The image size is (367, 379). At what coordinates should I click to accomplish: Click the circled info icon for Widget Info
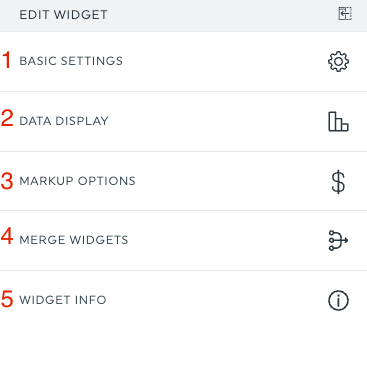point(338,300)
